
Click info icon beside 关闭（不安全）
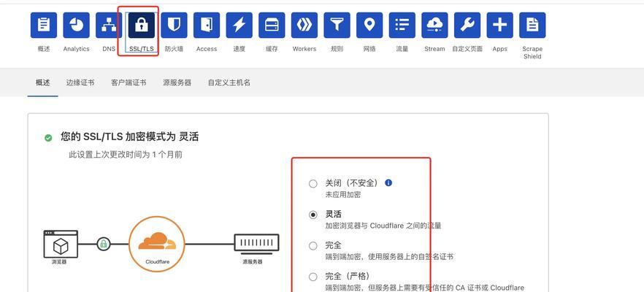click(388, 182)
